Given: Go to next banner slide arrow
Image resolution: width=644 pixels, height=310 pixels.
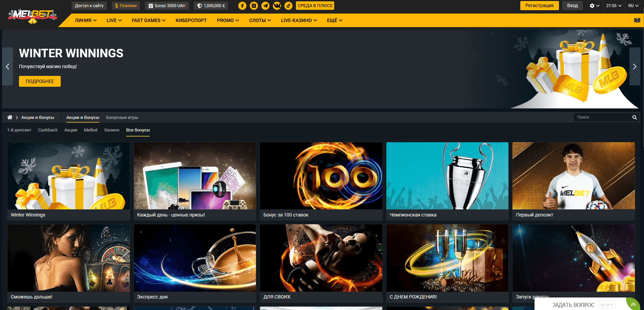Looking at the screenshot, I should (x=635, y=66).
